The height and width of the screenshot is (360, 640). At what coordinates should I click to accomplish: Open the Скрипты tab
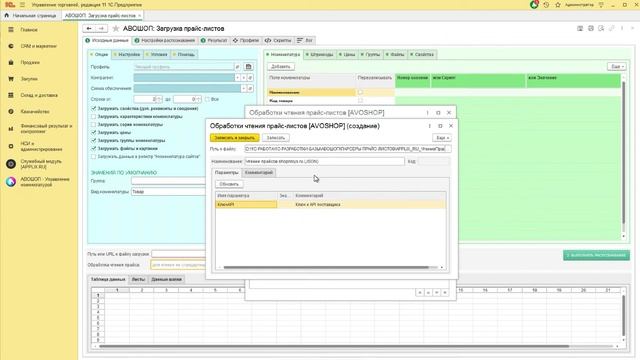click(x=278, y=40)
